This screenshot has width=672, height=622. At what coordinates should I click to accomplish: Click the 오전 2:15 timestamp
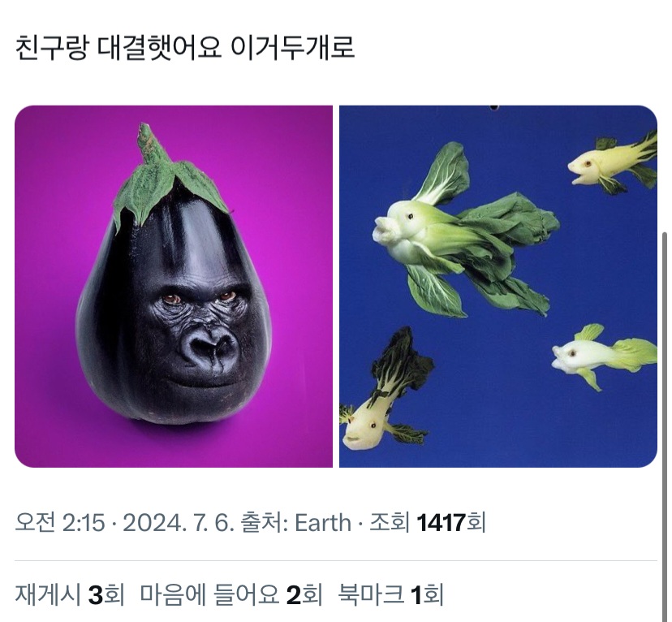pyautogui.click(x=59, y=523)
